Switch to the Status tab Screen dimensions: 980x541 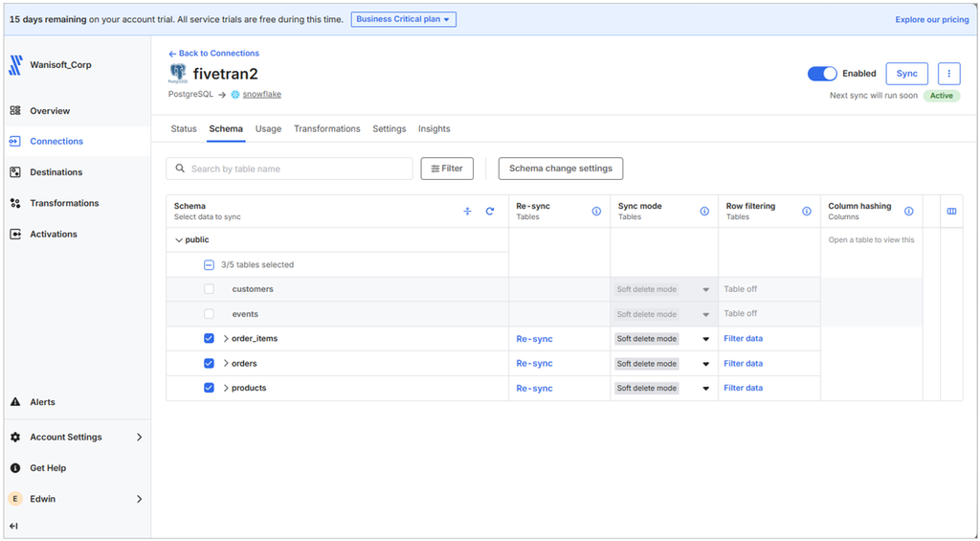pos(184,129)
